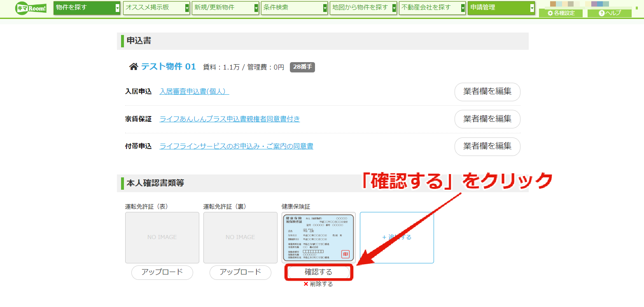Click the 健康保険証 label text

pyautogui.click(x=296, y=207)
